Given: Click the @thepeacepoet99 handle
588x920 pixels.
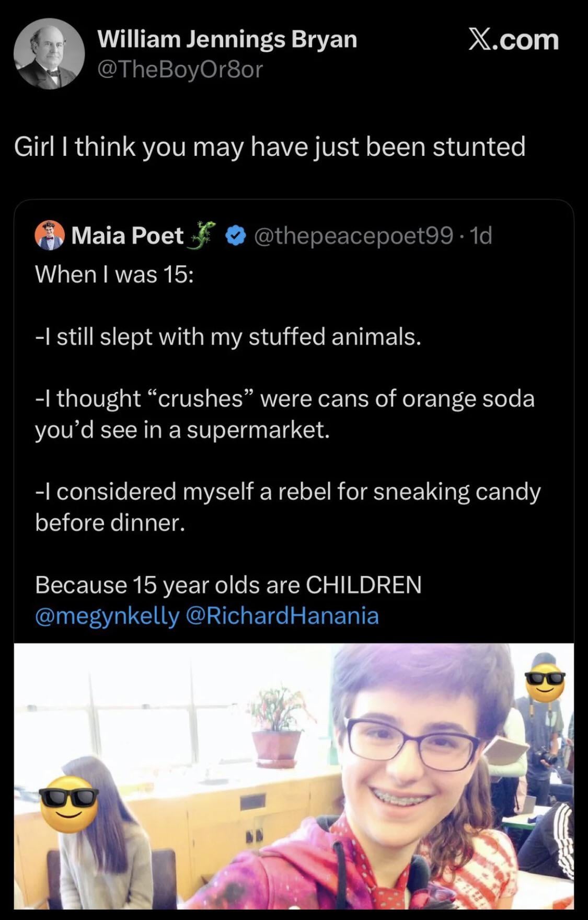Looking at the screenshot, I should pos(353,236).
